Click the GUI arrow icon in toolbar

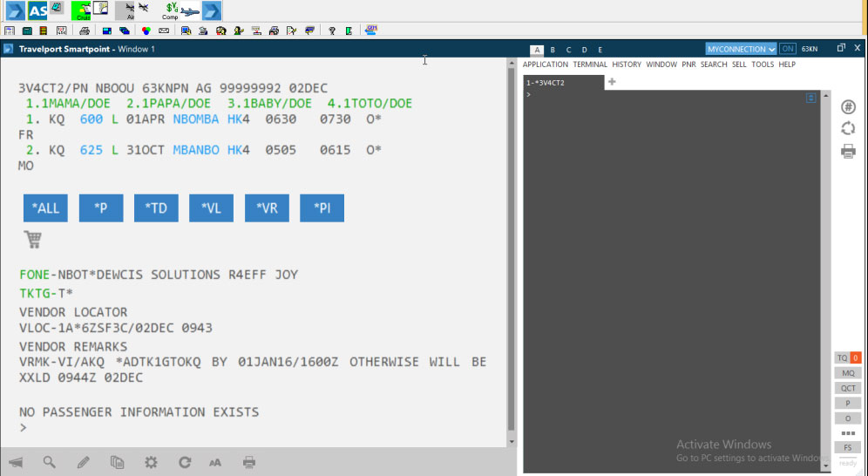pos(371,30)
